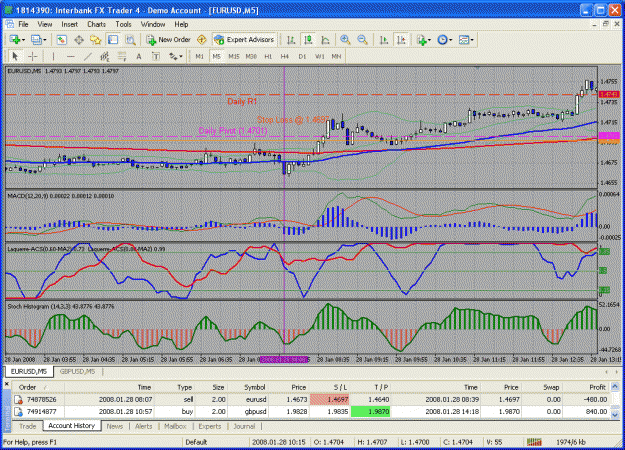Click the order icon for 74914877
Screen dimensions: 625x450
coord(18,411)
